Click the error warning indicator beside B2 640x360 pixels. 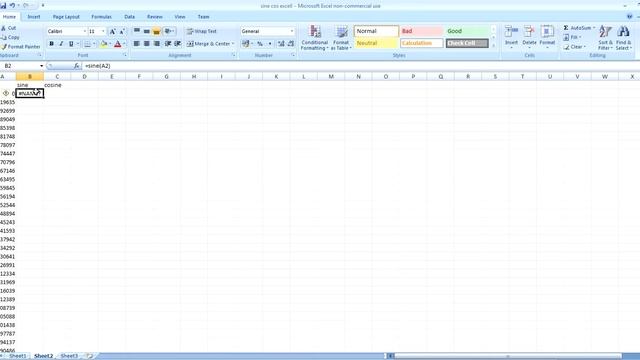coord(6,93)
